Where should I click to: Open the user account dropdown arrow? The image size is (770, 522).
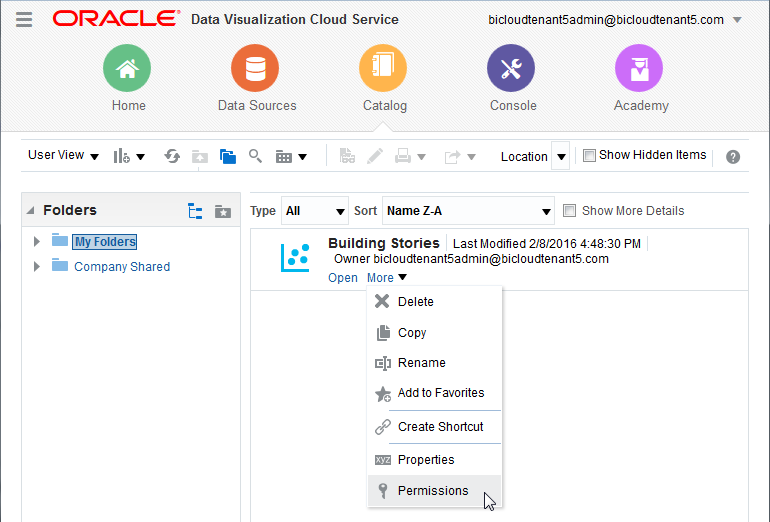[x=737, y=20]
